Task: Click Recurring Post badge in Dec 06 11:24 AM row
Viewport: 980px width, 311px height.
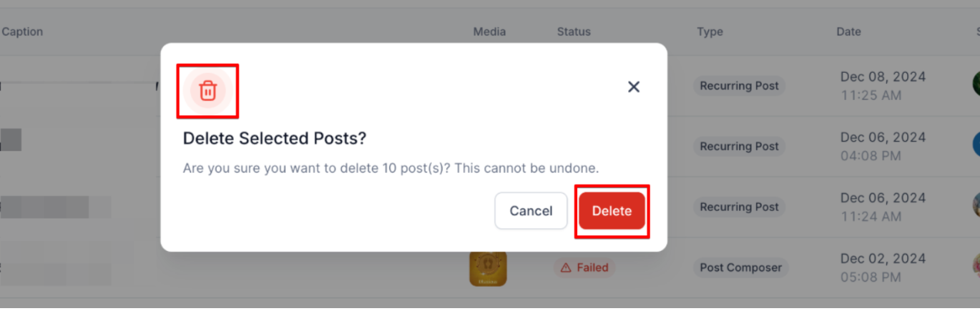Action: (x=739, y=207)
